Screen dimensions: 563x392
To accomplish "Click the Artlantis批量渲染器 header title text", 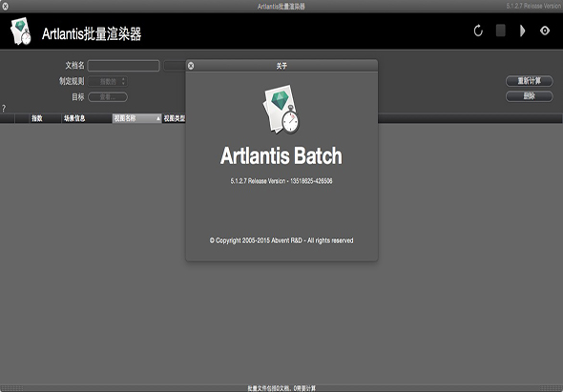I will click(x=92, y=34).
